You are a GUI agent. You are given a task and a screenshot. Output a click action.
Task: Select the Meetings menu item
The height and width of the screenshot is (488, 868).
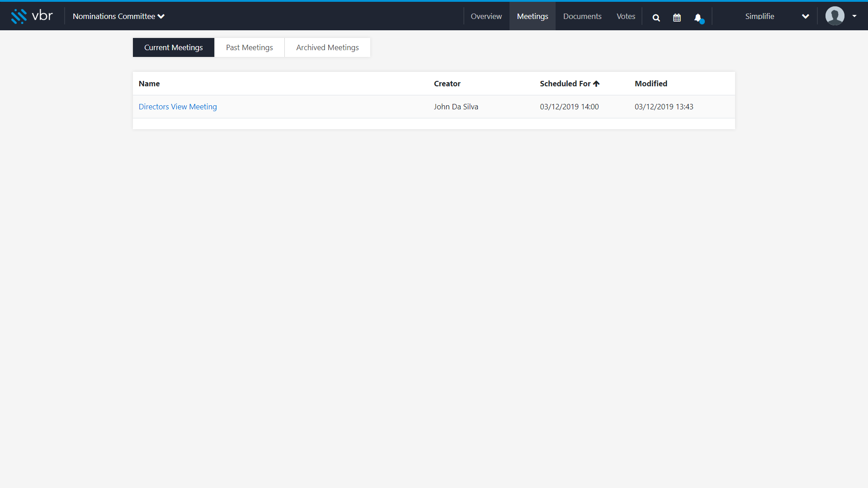pyautogui.click(x=533, y=16)
